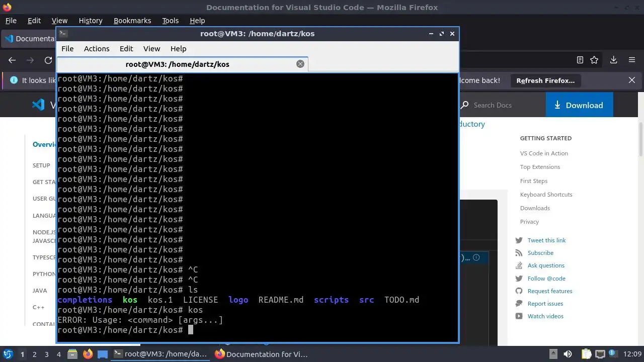This screenshot has width=644, height=362.
Task: Open the terminal Help menu
Action: point(179,49)
